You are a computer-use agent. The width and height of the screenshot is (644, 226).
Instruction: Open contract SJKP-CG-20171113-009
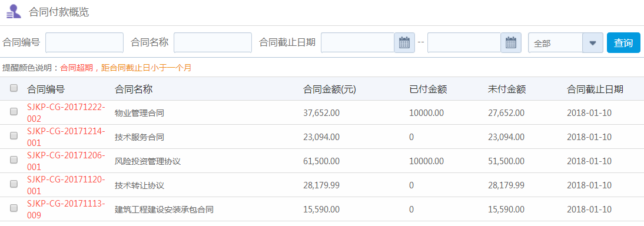click(x=66, y=210)
